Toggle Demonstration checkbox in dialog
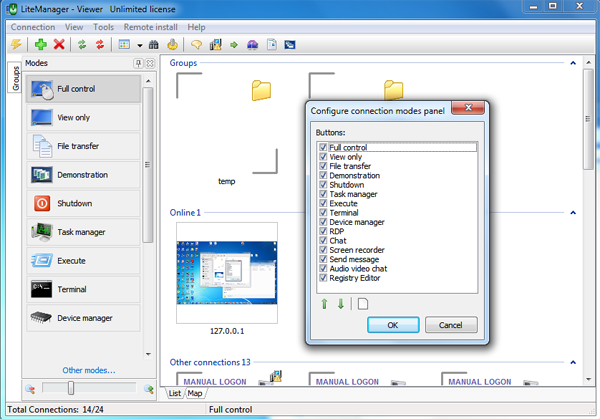This screenshot has width=600, height=419. click(x=323, y=175)
